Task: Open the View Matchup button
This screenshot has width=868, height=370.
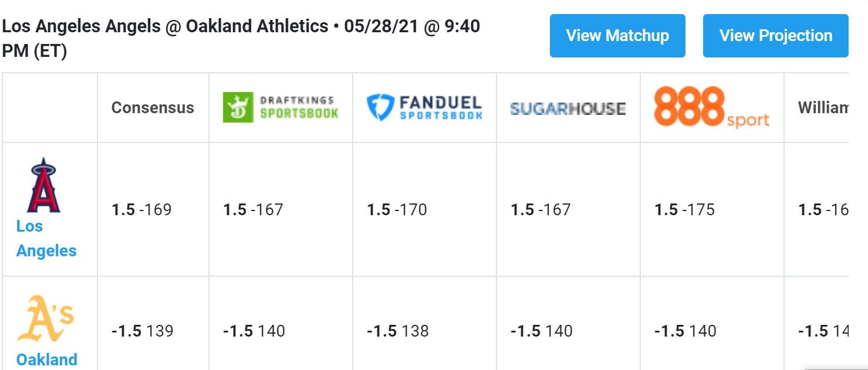Action: pyautogui.click(x=617, y=36)
